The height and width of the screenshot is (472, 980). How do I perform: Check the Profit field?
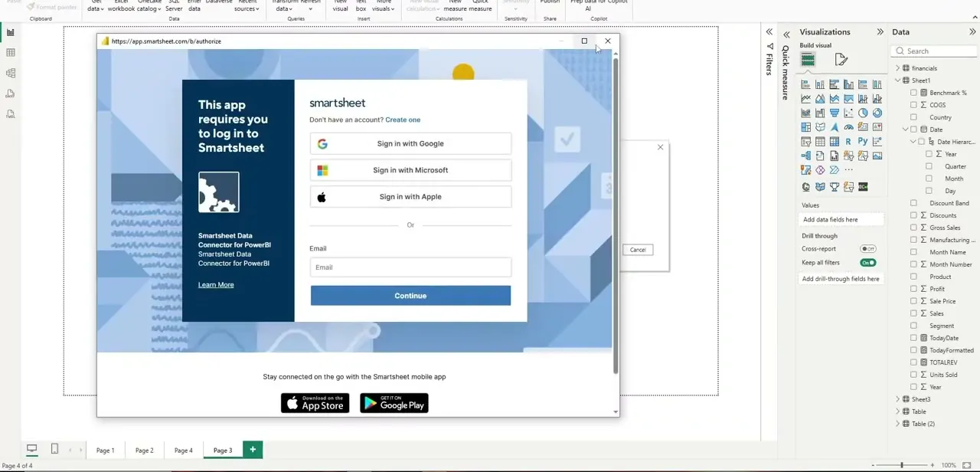[913, 289]
